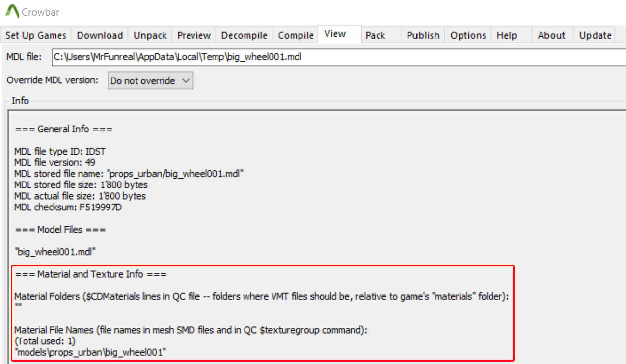Open the Set Up Games tab

point(36,35)
